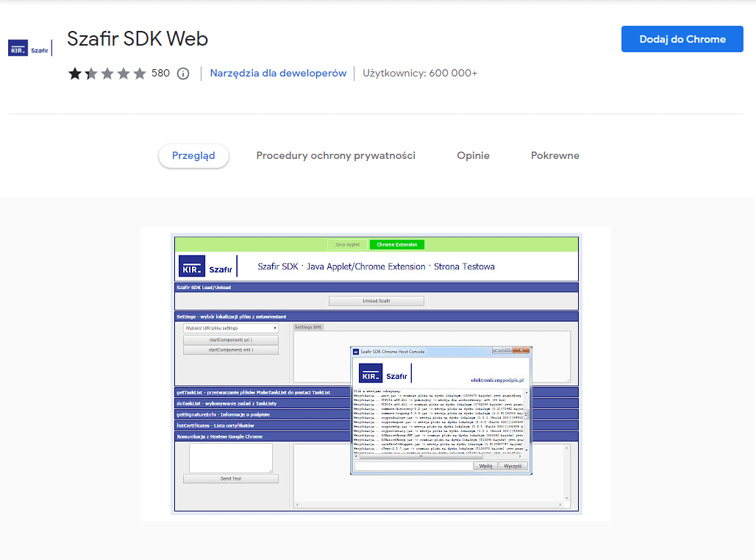Click the KIR Szafir extension logo

coord(30,49)
